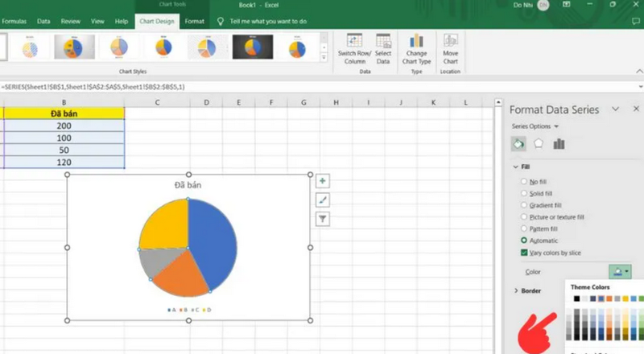Choose the dark background pie chart style
Viewport: 644px width, 354px height.
(x=253, y=47)
